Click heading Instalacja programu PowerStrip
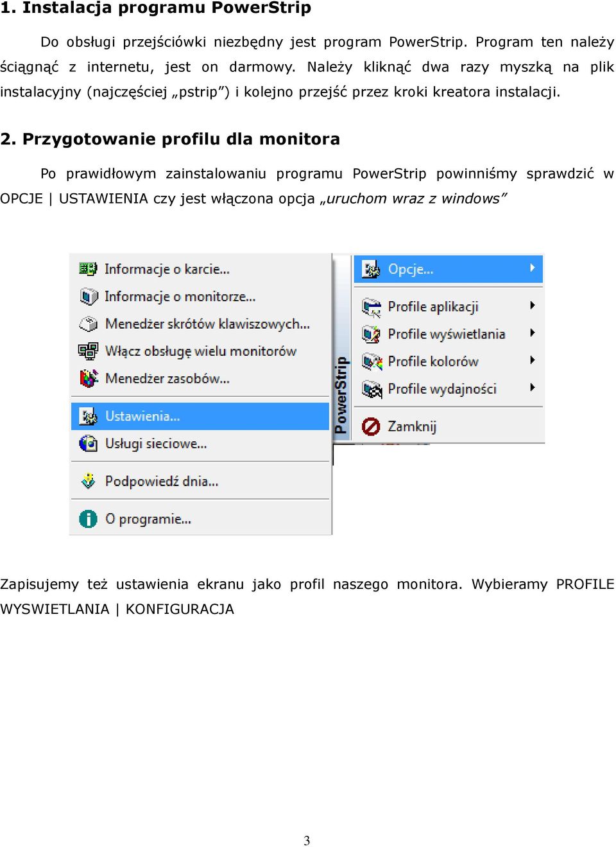616x847 pixels. (x=156, y=8)
